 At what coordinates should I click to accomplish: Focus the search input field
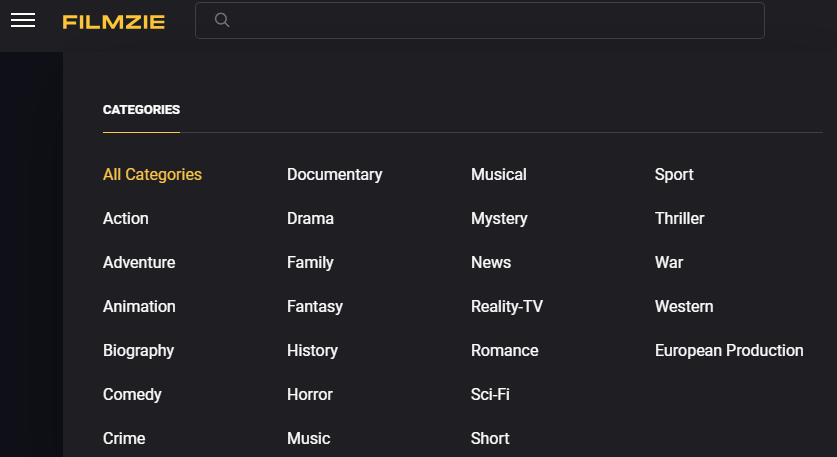click(x=490, y=20)
